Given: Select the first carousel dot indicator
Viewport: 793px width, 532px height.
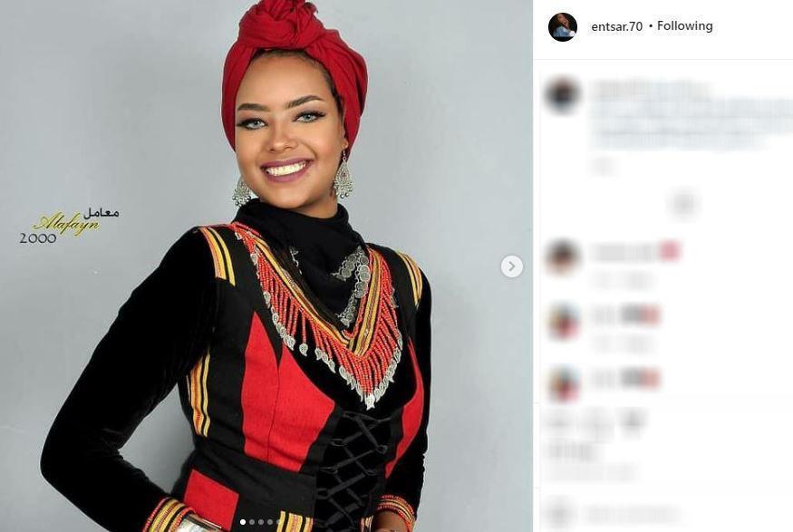Looking at the screenshot, I should [243, 521].
